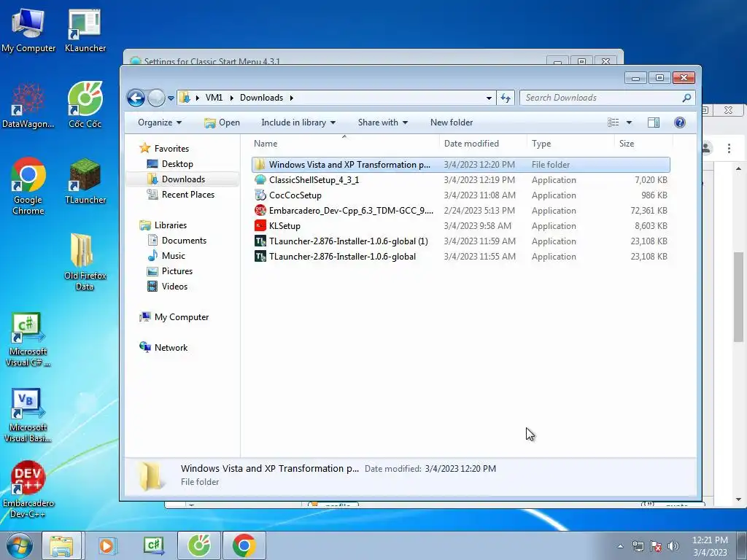The image size is (747, 560).
Task: Open Documents library in navigation pane
Action: pyautogui.click(x=177, y=241)
